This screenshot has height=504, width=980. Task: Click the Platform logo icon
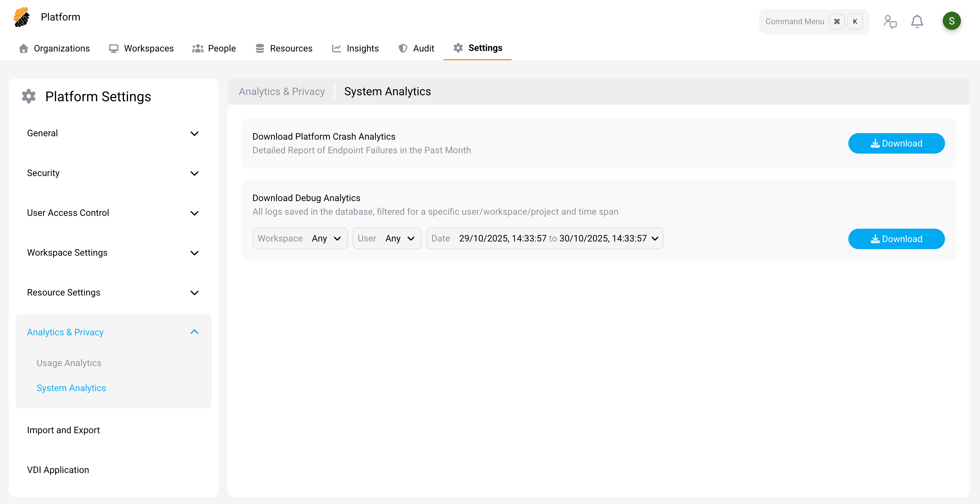point(21,17)
